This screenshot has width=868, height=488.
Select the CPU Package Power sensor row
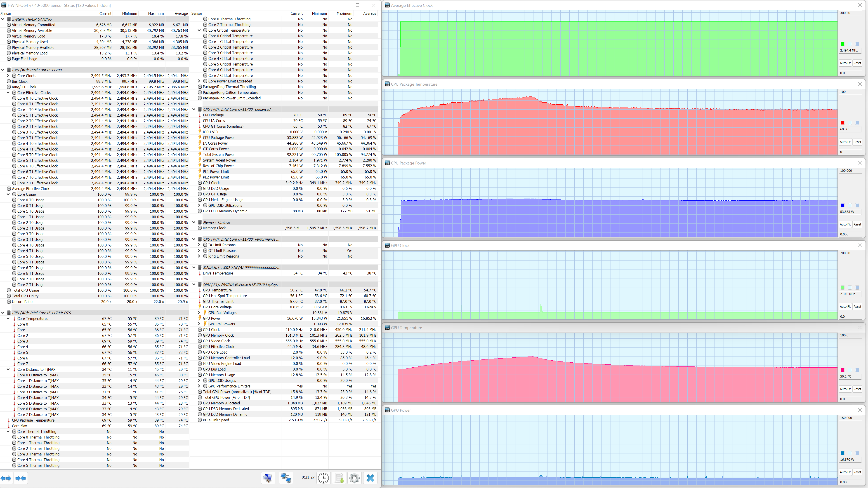219,138
